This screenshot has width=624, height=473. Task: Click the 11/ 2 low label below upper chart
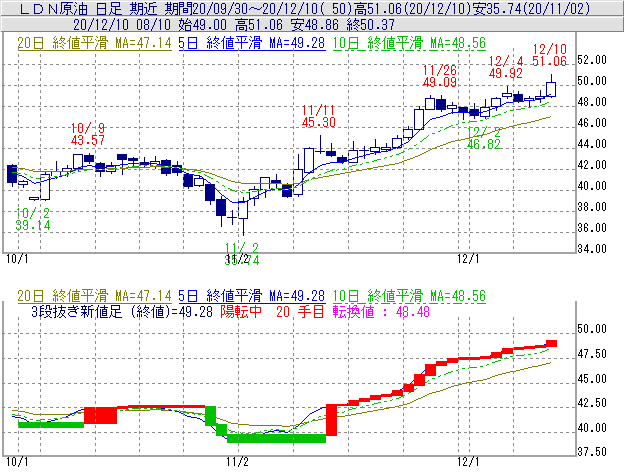click(242, 254)
